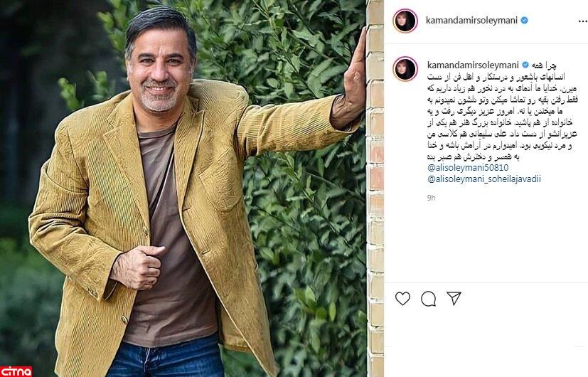The height and width of the screenshot is (377, 588).
Task: Share the post via paper plane icon
Action: point(454,298)
